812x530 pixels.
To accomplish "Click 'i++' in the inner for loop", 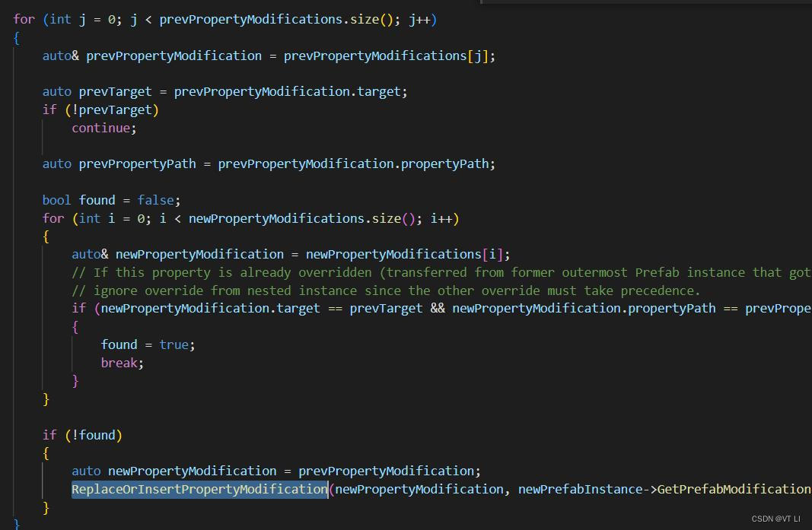I will click(441, 218).
